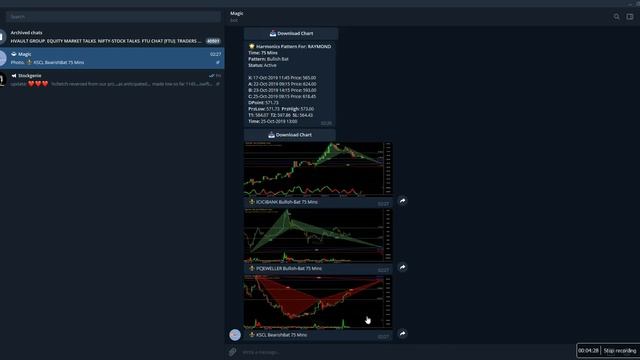Forward the ICICIBANK Bullish-Bat chart message
This screenshot has height=360, width=640.
click(402, 200)
